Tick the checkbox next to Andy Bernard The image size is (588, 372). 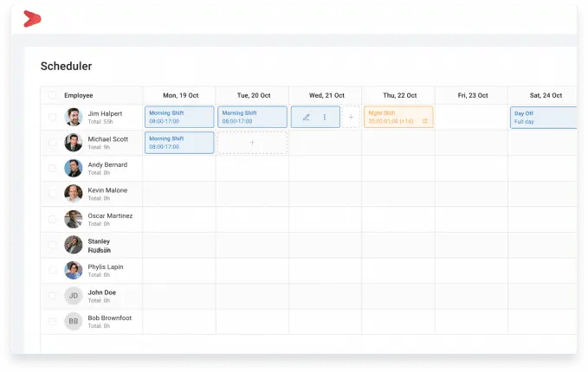pos(53,169)
